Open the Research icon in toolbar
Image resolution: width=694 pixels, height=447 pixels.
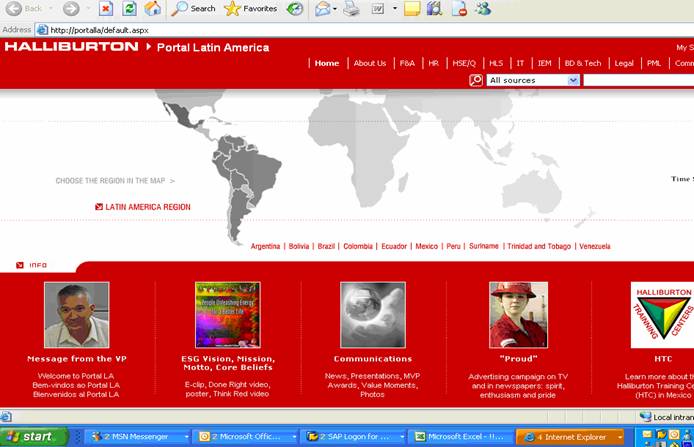pyautogui.click(x=435, y=8)
